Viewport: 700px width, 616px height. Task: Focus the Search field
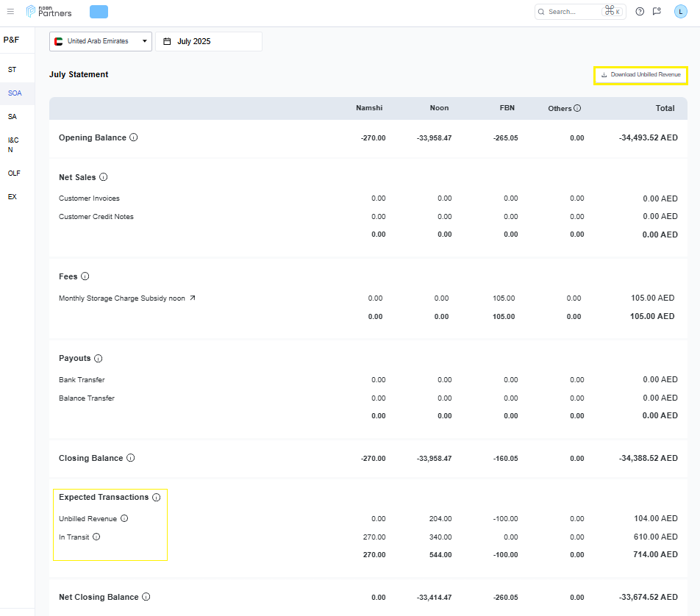click(580, 12)
